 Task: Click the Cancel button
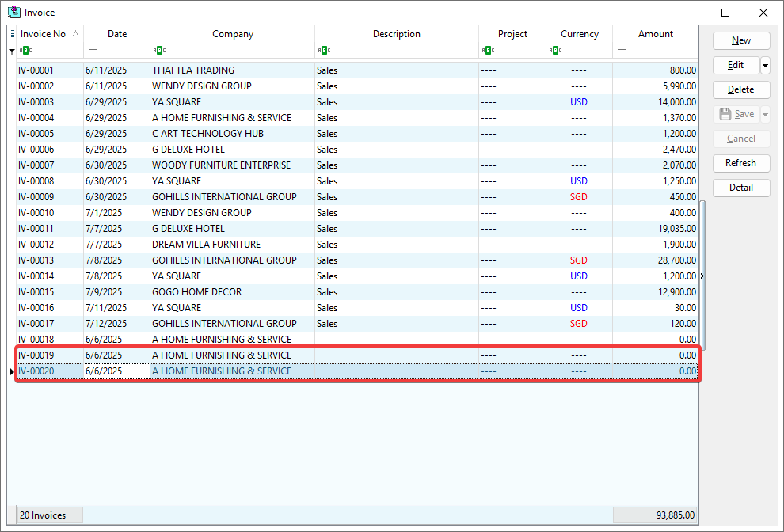(x=741, y=139)
